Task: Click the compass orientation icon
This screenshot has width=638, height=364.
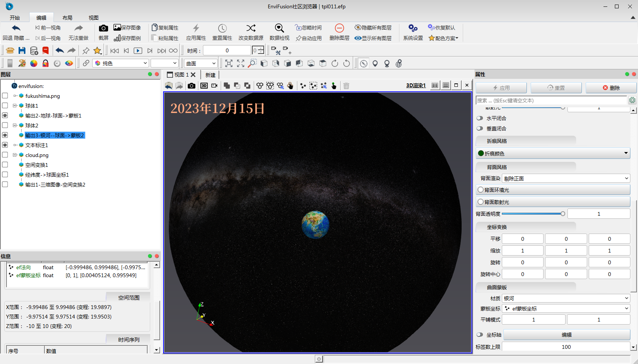Action: tap(363, 63)
